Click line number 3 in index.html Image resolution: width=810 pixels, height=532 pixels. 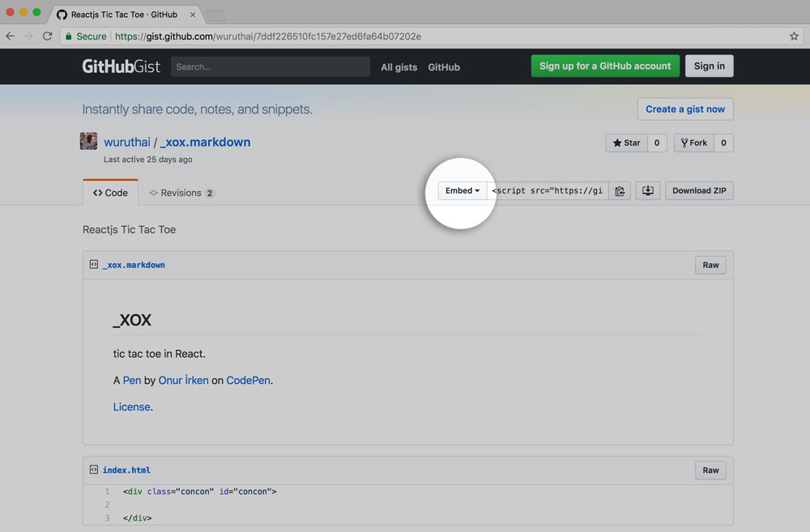coord(108,518)
